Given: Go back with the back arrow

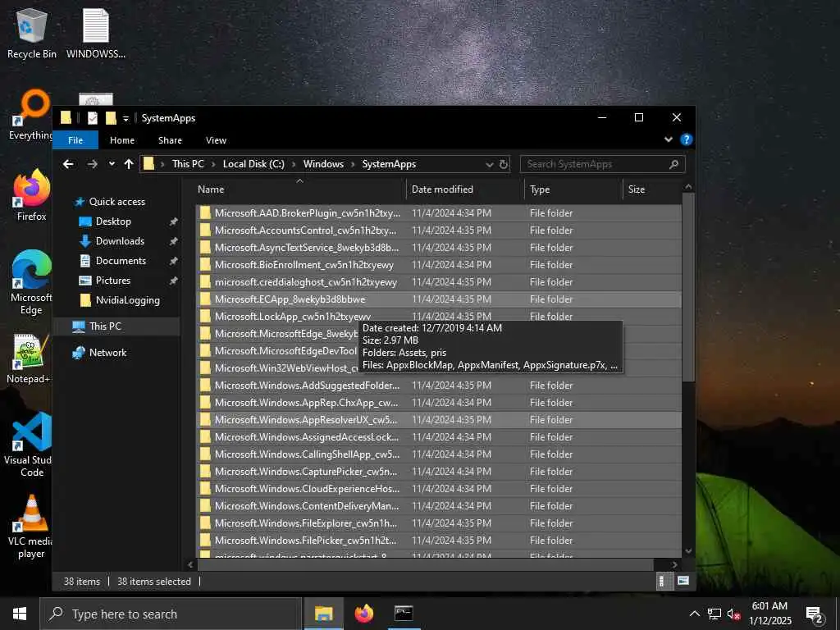Looking at the screenshot, I should 68,164.
